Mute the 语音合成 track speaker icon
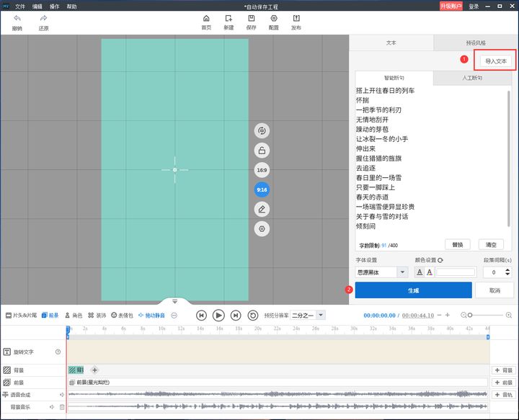 coord(61,395)
